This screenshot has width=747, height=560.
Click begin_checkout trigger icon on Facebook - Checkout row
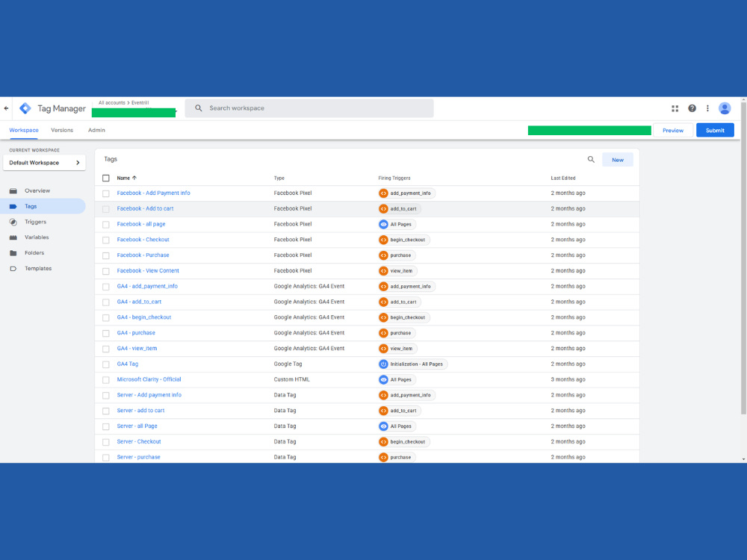click(x=383, y=240)
